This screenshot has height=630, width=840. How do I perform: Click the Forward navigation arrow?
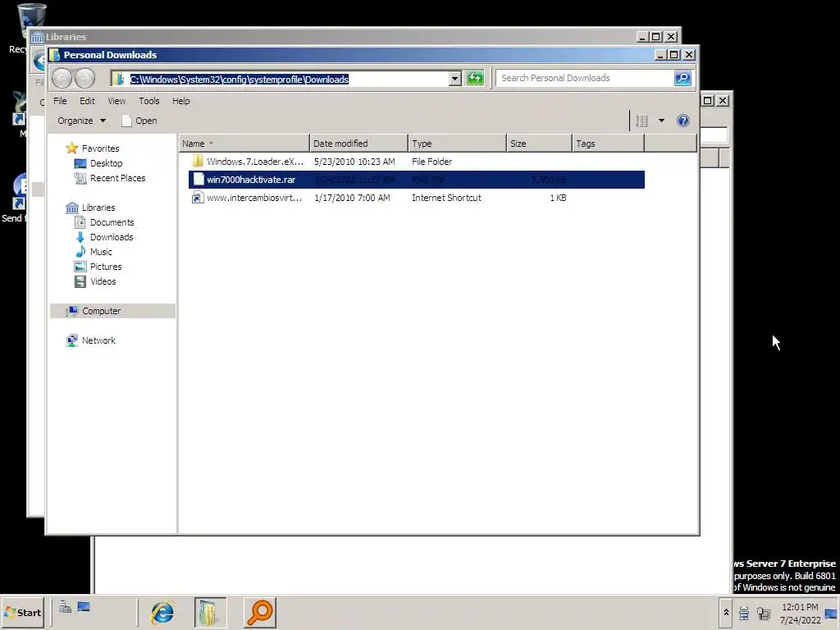tap(84, 79)
